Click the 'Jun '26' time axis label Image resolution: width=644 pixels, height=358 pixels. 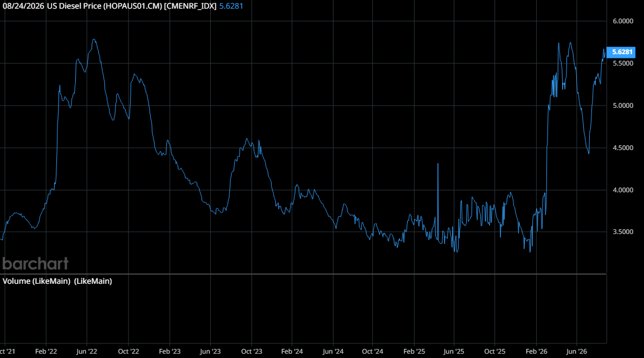(577, 352)
